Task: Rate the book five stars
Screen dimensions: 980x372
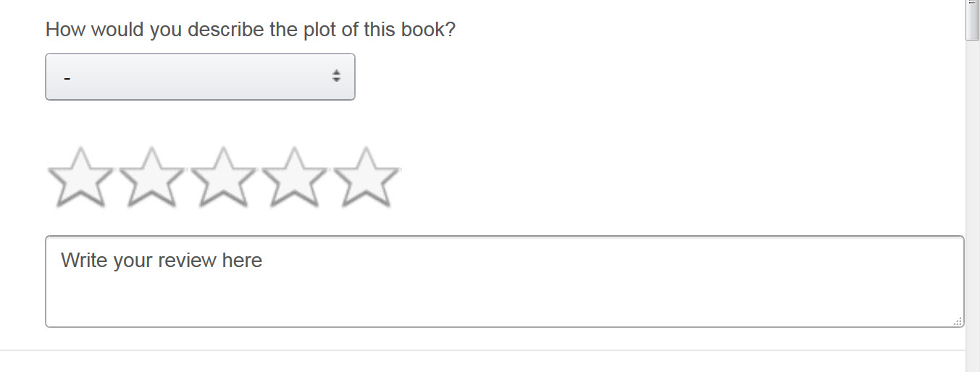Action: point(367,177)
